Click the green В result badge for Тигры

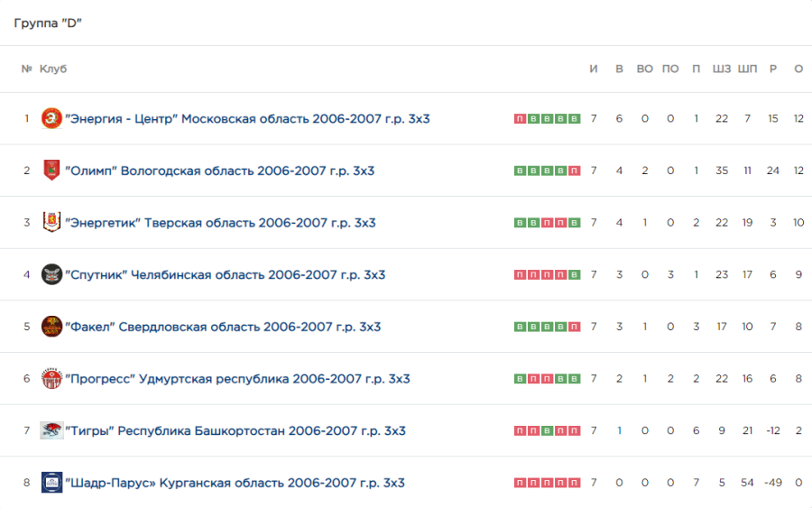(x=547, y=430)
